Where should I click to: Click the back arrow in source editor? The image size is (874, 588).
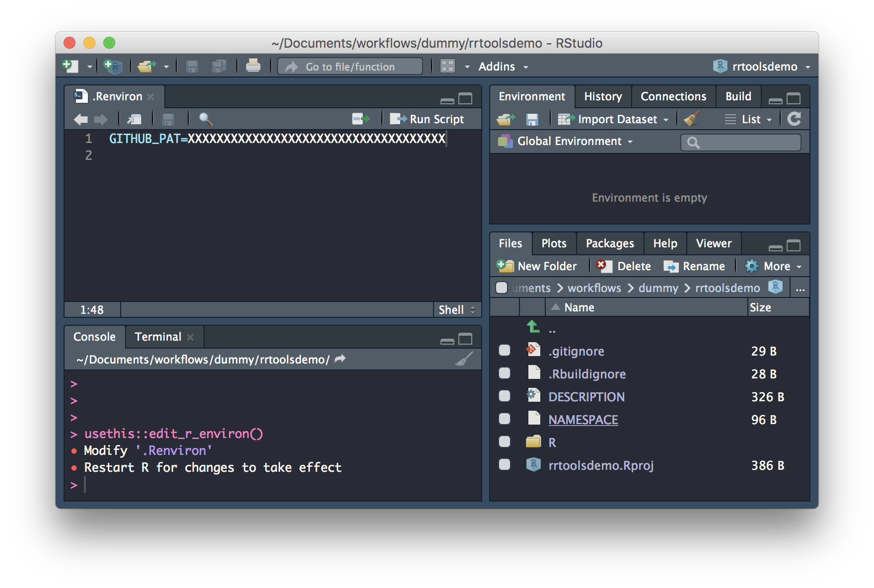click(x=80, y=119)
